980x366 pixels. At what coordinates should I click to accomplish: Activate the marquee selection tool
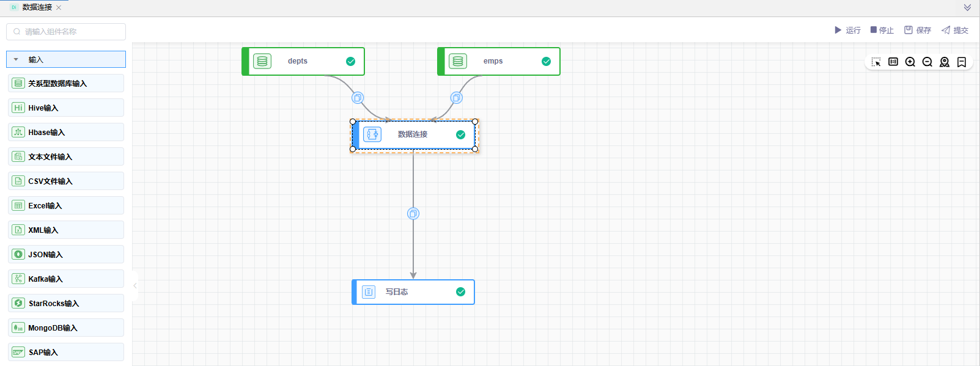(x=876, y=62)
